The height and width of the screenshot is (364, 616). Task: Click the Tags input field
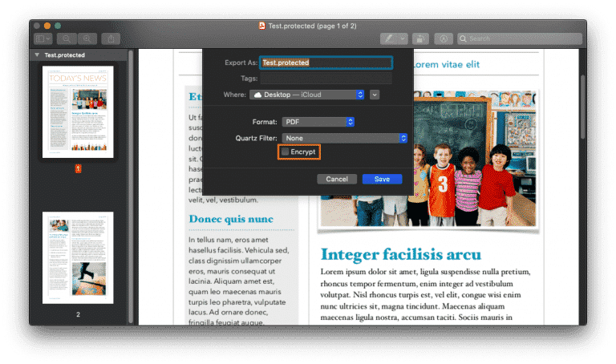[326, 79]
